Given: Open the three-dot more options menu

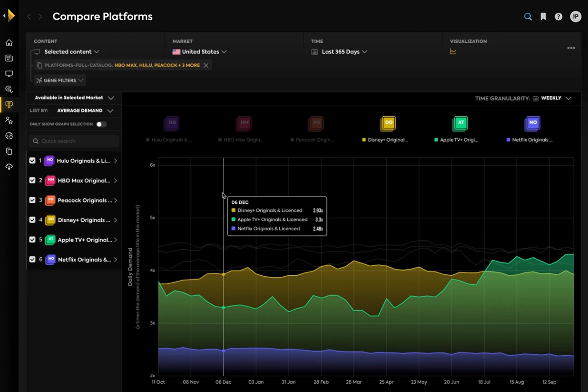Looking at the screenshot, I should click(x=571, y=48).
